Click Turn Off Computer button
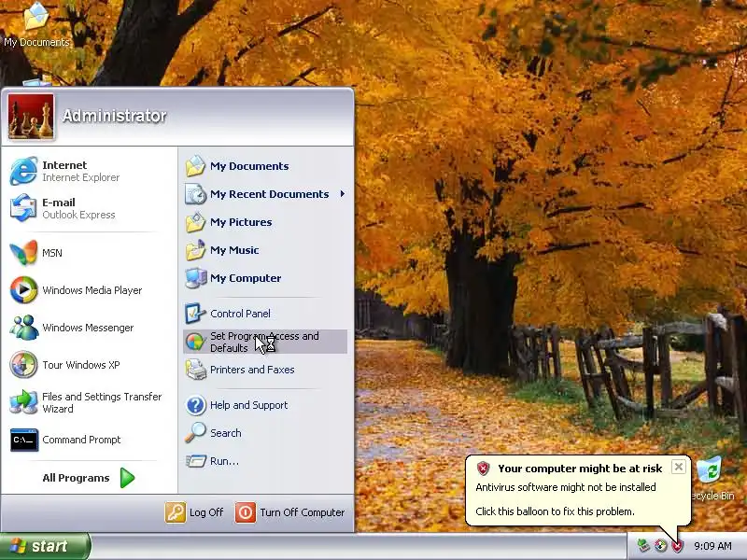 289,512
